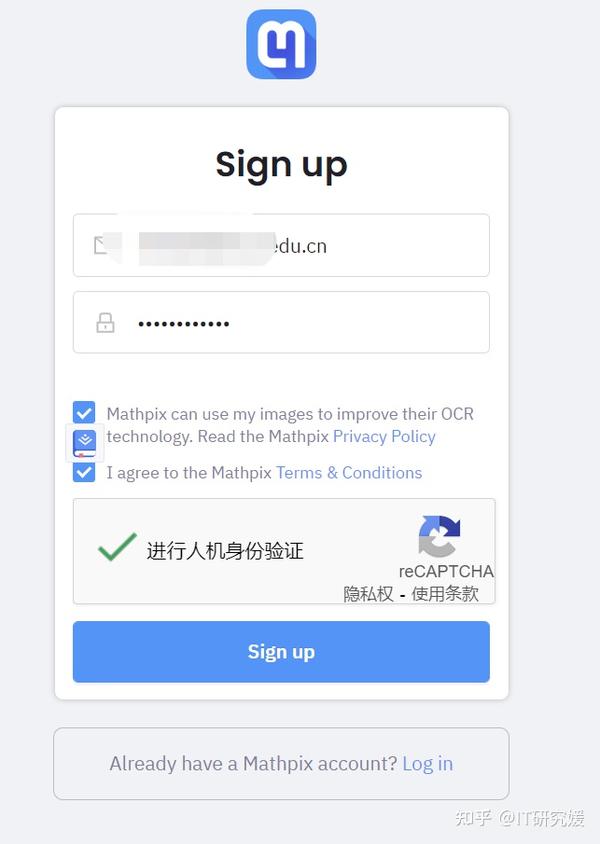Uncheck the Terms & Conditions agreement checkbox
This screenshot has width=600, height=844.
coord(84,472)
